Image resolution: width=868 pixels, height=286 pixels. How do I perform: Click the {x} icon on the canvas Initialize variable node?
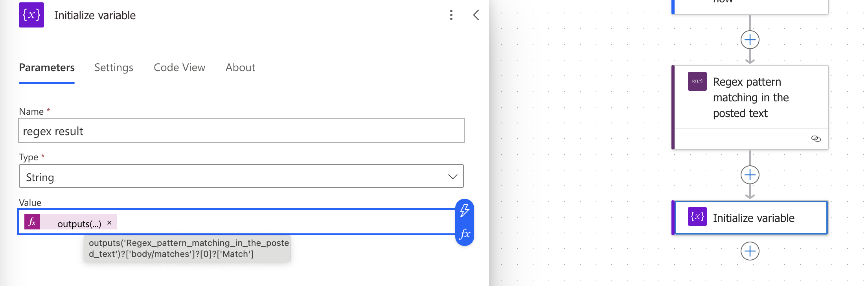coord(697,217)
